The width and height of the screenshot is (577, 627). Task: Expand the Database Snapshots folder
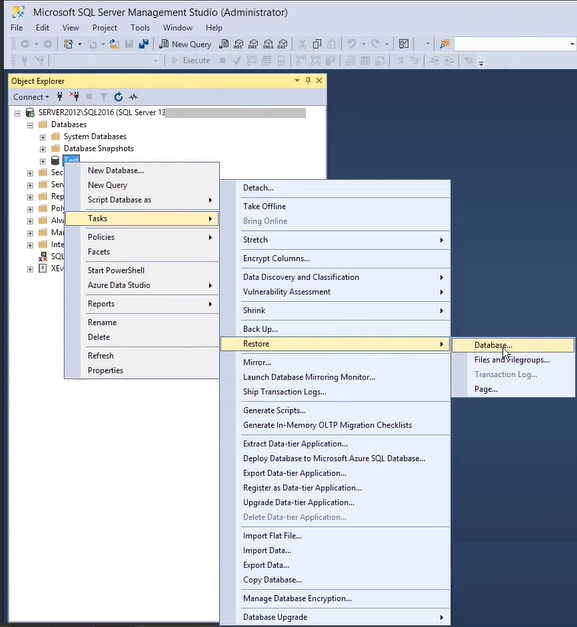[43, 149]
